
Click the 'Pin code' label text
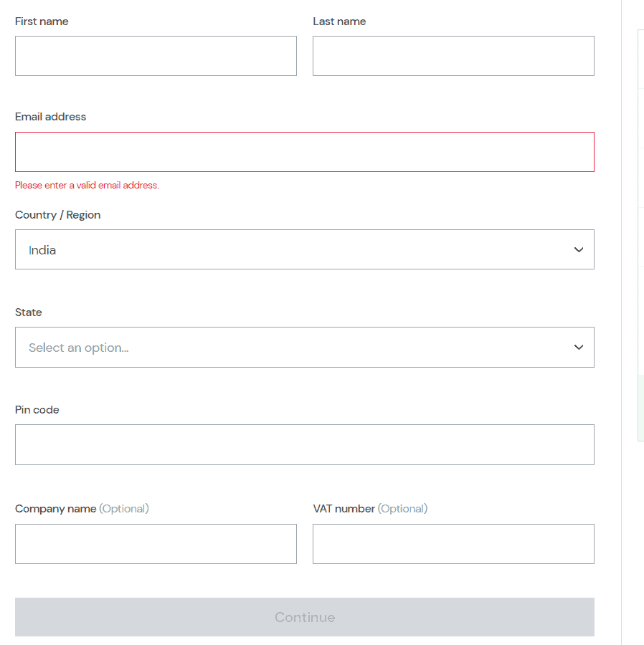37,410
